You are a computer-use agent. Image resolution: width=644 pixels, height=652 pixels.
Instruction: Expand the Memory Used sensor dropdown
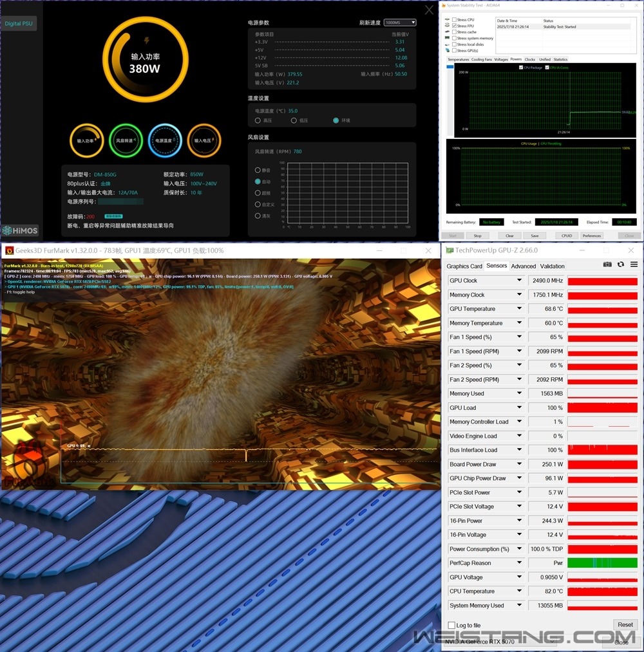[x=519, y=393]
